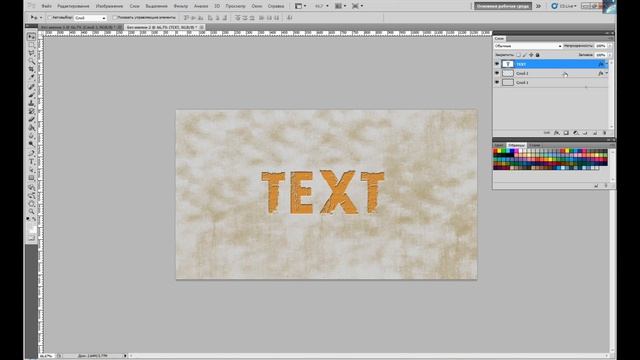Screen dimensions: 640x360
Task: Lock position icon in Layers panel
Action: (x=531, y=55)
